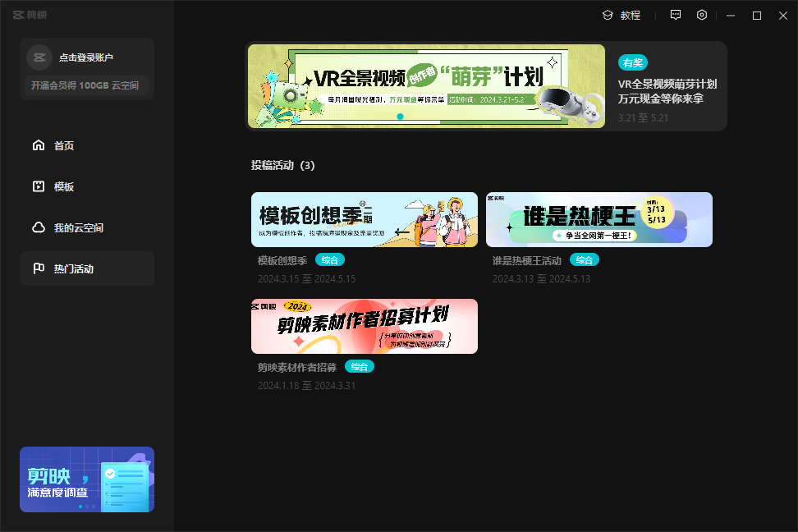This screenshot has height=532, width=798.
Task: Click 开通会员得 100GB 云空间 button
Action: coord(85,85)
